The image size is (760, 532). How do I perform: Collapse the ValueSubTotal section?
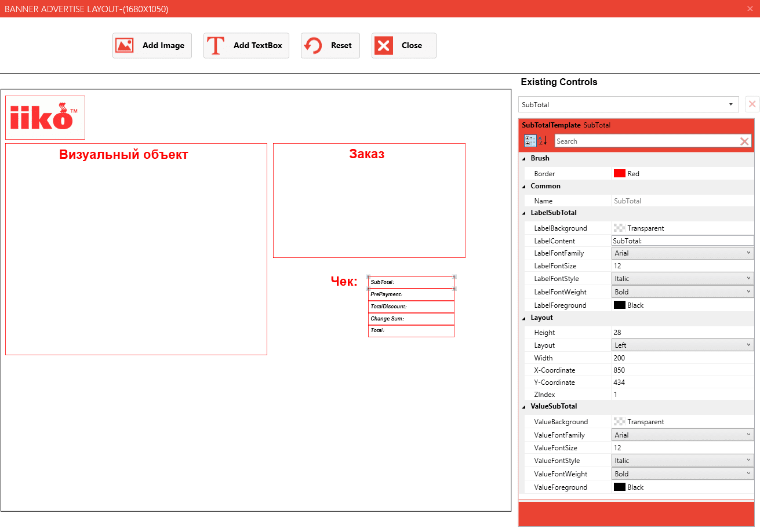pos(524,406)
